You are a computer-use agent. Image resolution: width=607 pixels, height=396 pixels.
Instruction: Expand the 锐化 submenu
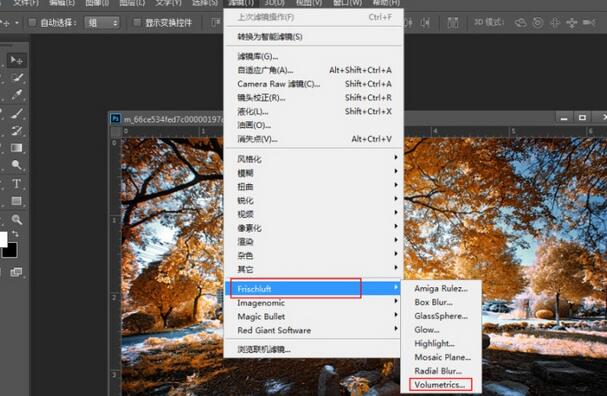tap(314, 200)
